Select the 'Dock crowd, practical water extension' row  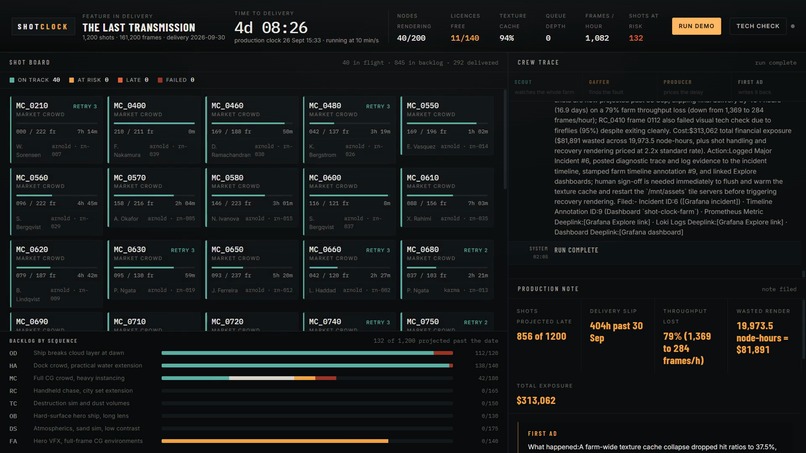click(x=253, y=366)
